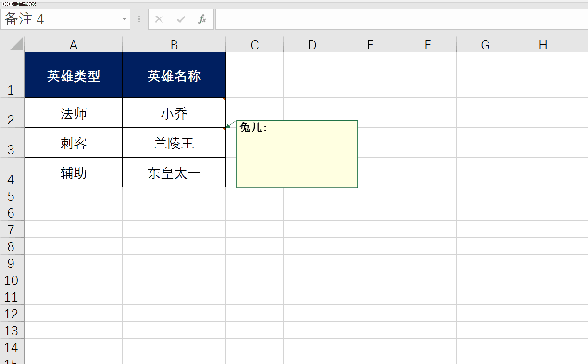The height and width of the screenshot is (364, 588).
Task: Click the 兔几: author text in comment
Action: [x=253, y=128]
